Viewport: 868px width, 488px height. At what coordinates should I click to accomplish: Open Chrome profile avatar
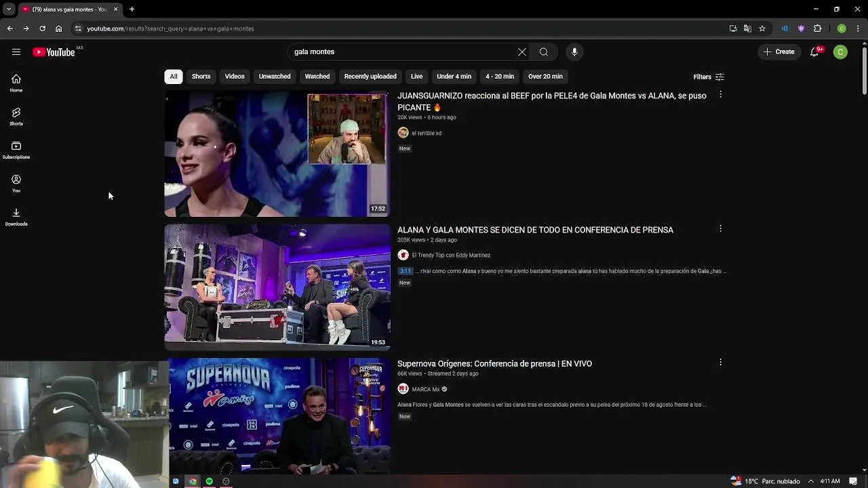842,28
